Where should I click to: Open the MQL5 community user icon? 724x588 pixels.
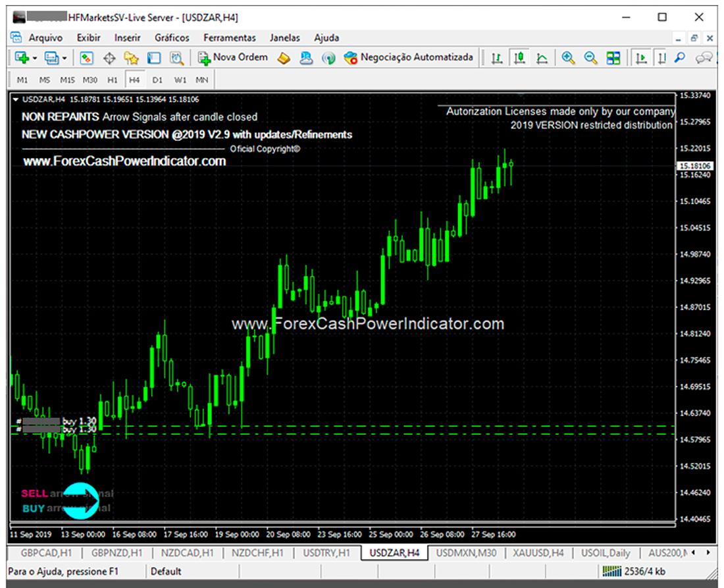(305, 58)
